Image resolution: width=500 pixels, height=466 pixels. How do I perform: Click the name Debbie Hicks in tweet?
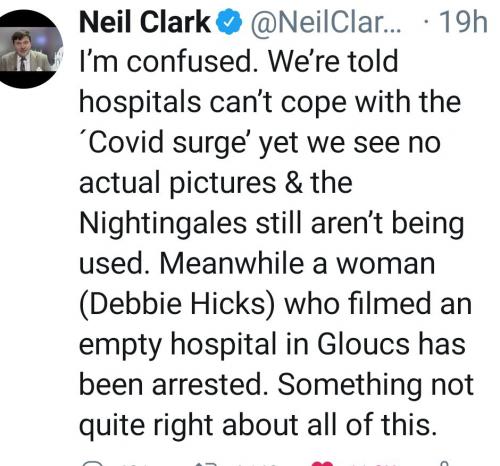click(177, 304)
